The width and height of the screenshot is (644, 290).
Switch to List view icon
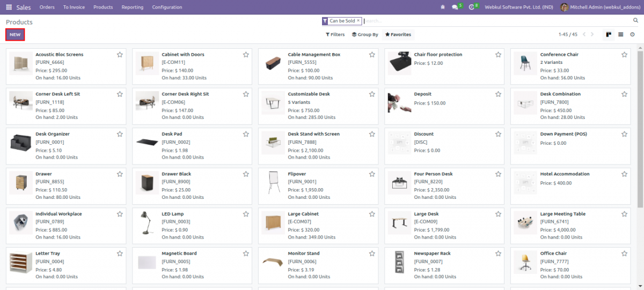[620, 34]
